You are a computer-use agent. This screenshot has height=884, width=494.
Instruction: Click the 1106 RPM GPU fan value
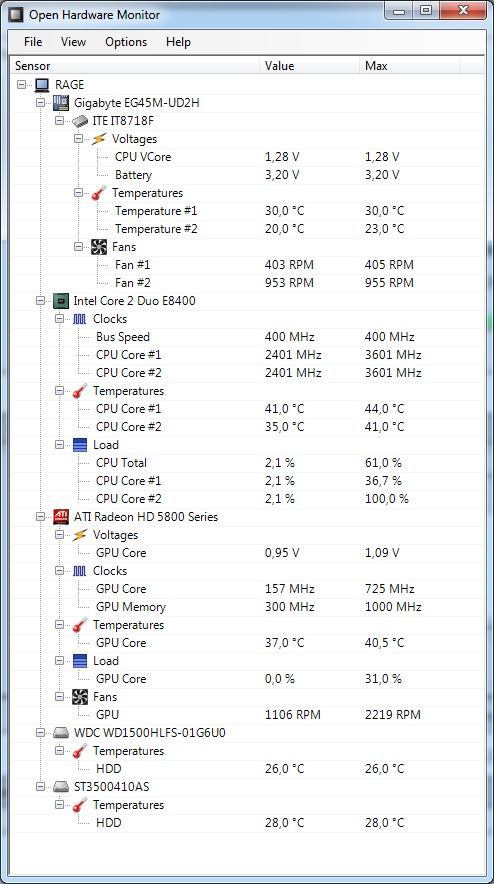tap(293, 715)
